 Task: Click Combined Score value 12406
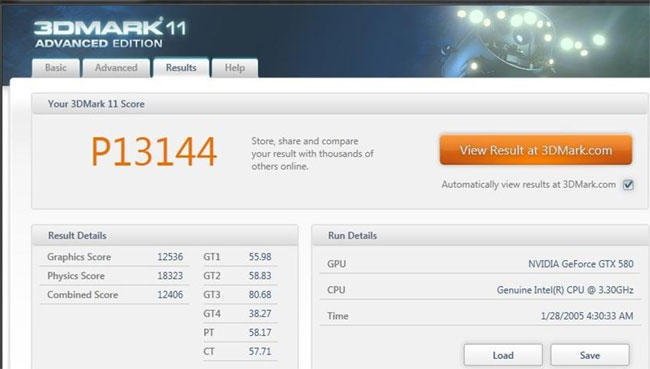pos(170,295)
